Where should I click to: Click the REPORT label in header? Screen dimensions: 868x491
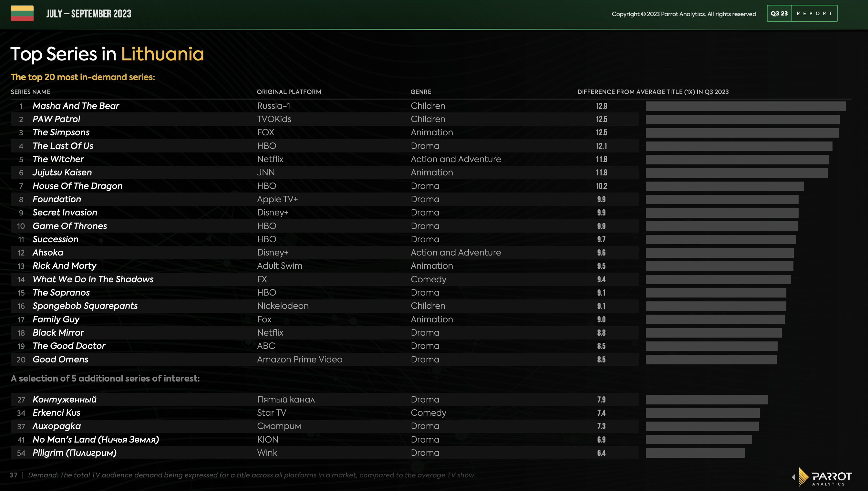tap(814, 14)
